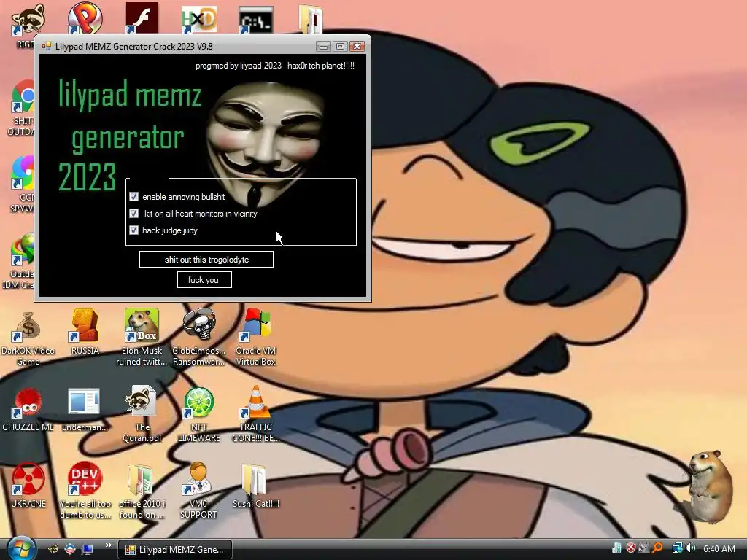Select the VM0 SUPPORT doctor icon
This screenshot has height=560, width=747.
(x=198, y=478)
